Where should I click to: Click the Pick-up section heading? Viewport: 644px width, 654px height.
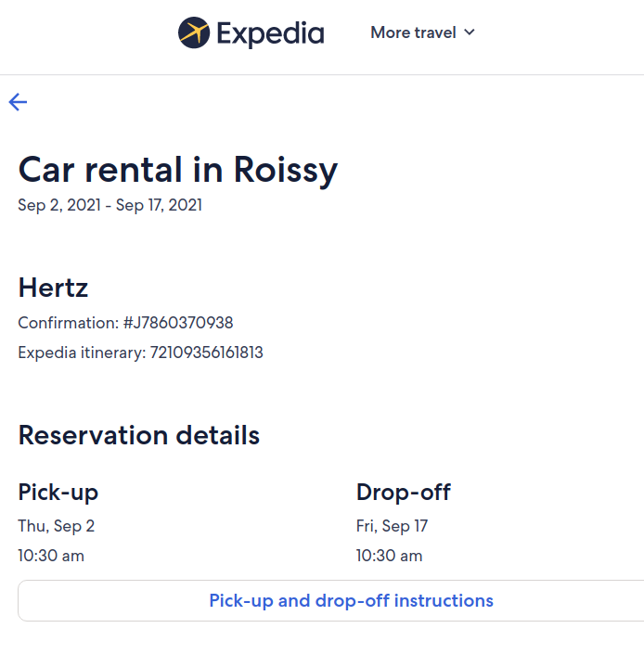tap(58, 493)
